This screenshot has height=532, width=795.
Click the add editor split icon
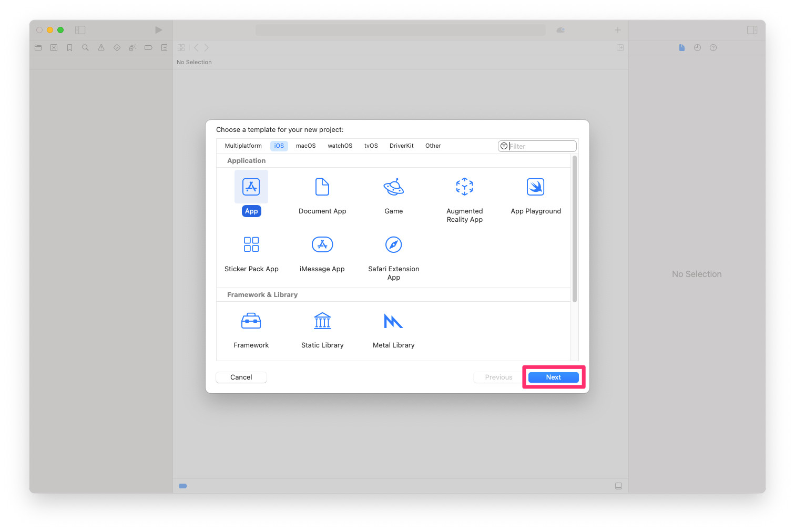pyautogui.click(x=620, y=47)
